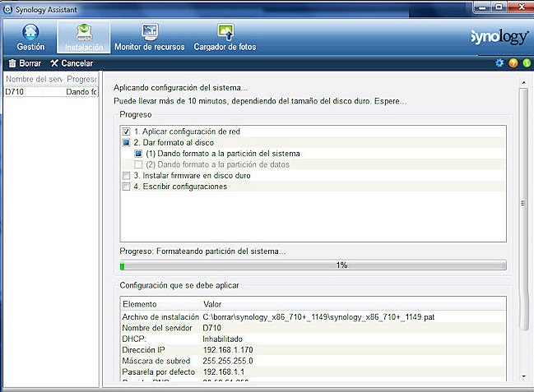Toggle checkbox for Aplicar configuración de red

[x=127, y=131]
